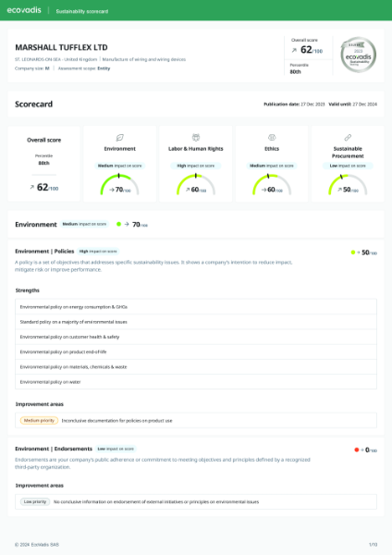The height and width of the screenshot is (555, 392).
Task: Click the trend arrow beside the top header score 62
Action: (x=294, y=50)
